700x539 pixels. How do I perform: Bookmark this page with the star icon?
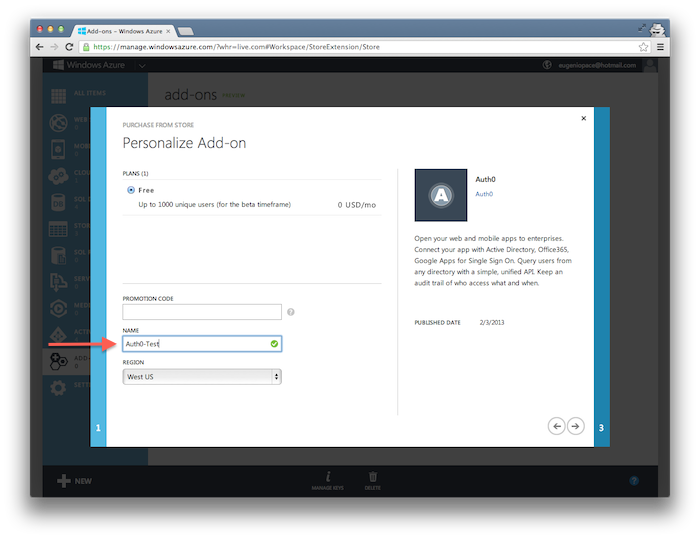click(x=643, y=47)
